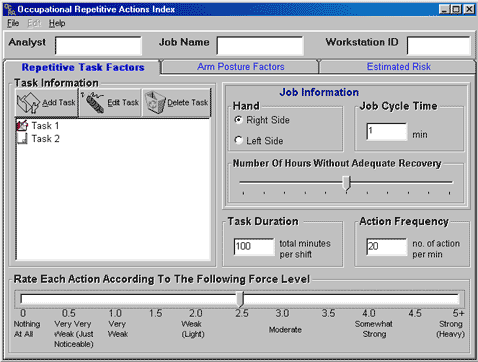This screenshot has height=362, width=478.
Task: Click the Analyst input field
Action: (98, 46)
